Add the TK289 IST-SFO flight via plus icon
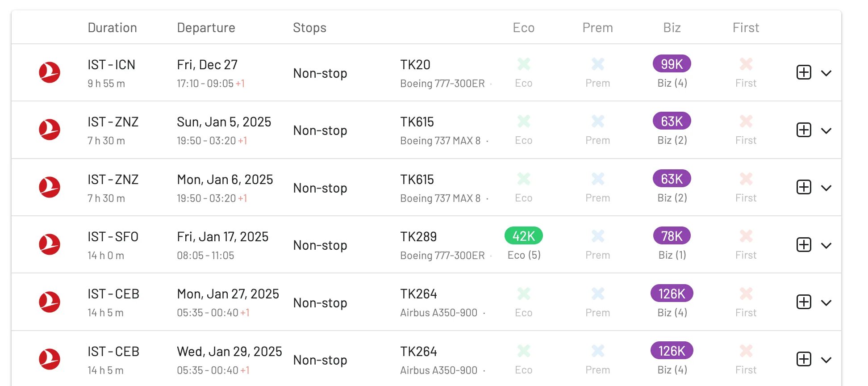 [804, 245]
